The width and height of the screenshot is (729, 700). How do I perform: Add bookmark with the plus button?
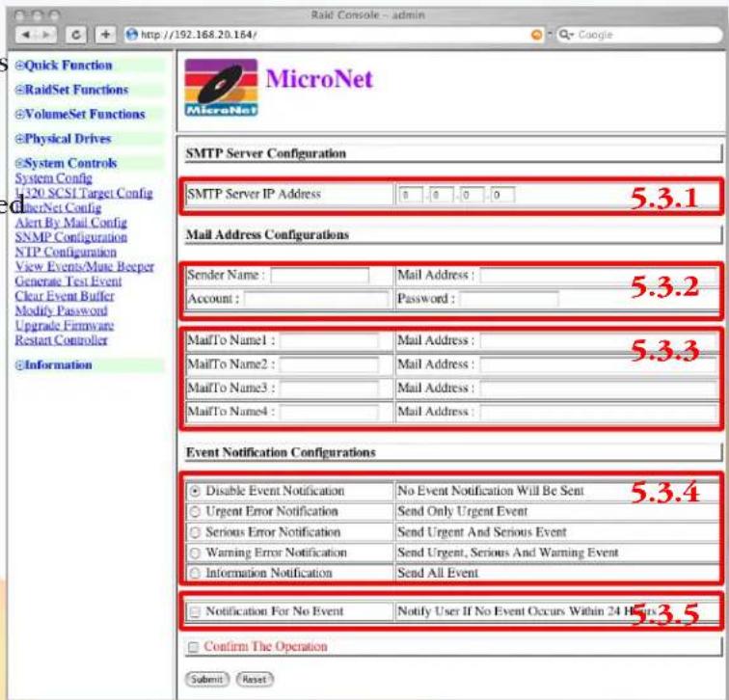(105, 35)
